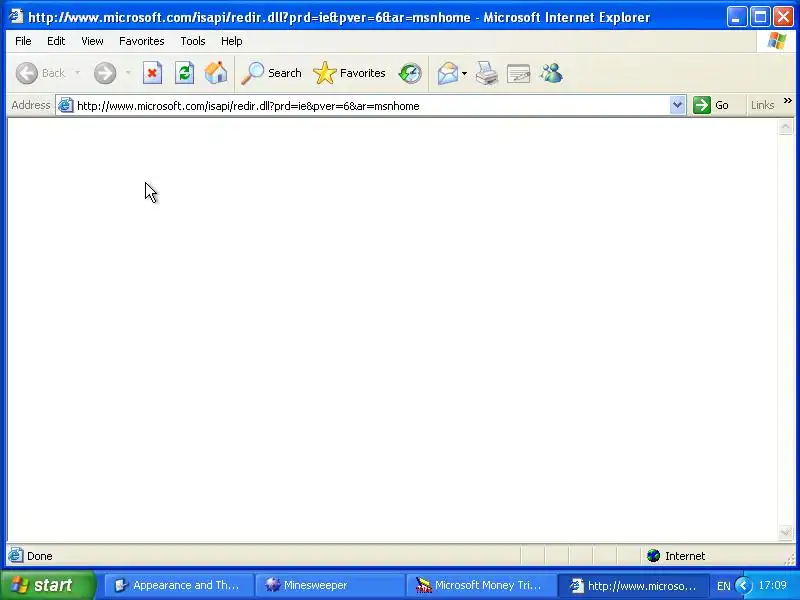
Task: Open the View menu
Action: [x=92, y=41]
